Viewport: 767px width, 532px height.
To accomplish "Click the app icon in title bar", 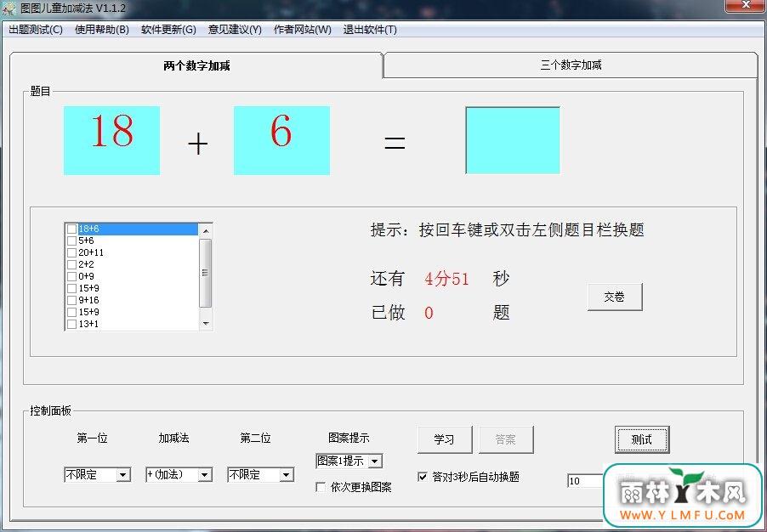I will tap(8, 8).
